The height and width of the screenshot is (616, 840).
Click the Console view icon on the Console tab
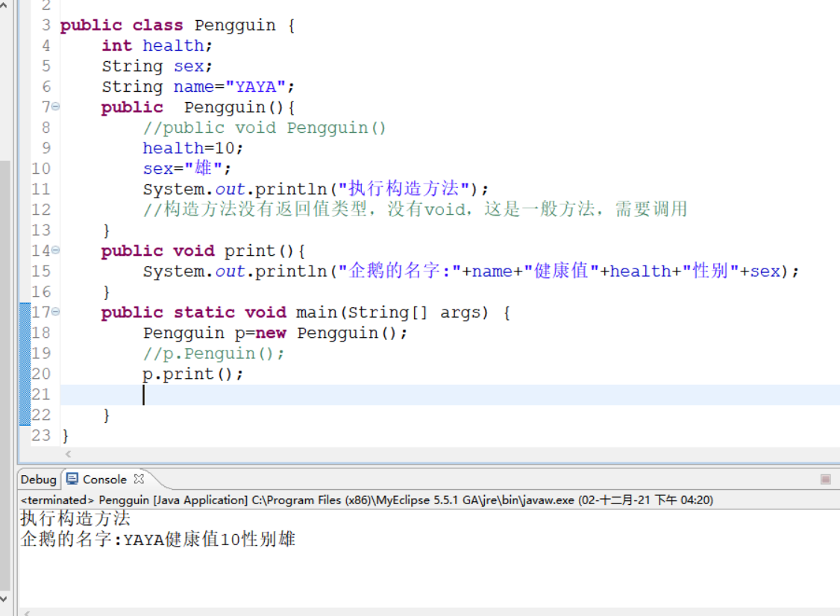tap(71, 480)
